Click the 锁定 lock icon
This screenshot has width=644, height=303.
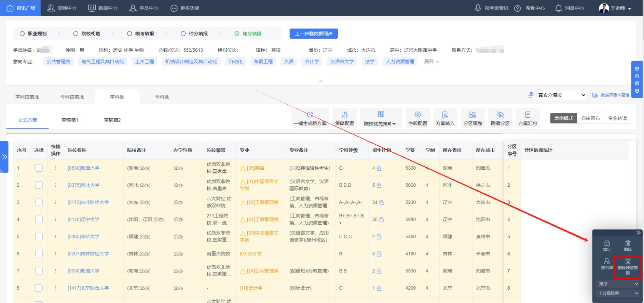(x=607, y=243)
